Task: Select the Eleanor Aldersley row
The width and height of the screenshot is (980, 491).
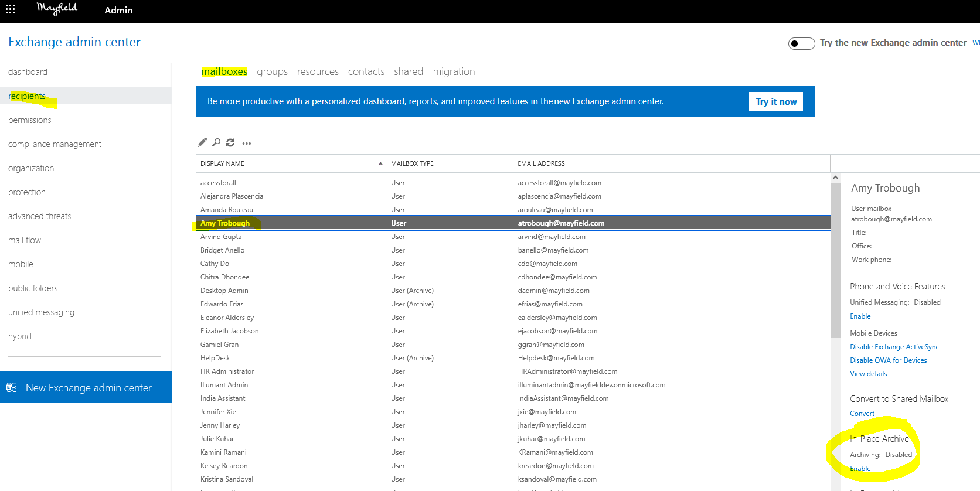Action: (x=513, y=318)
